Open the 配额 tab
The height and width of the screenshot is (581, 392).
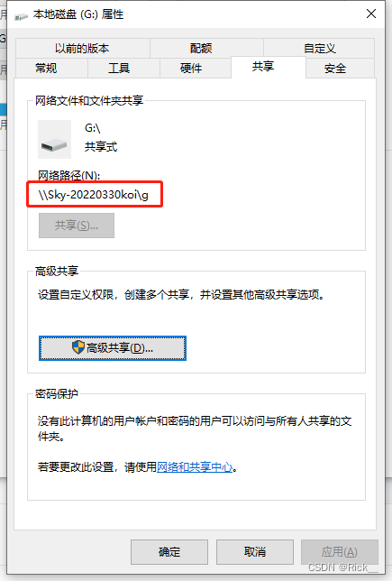coord(201,48)
